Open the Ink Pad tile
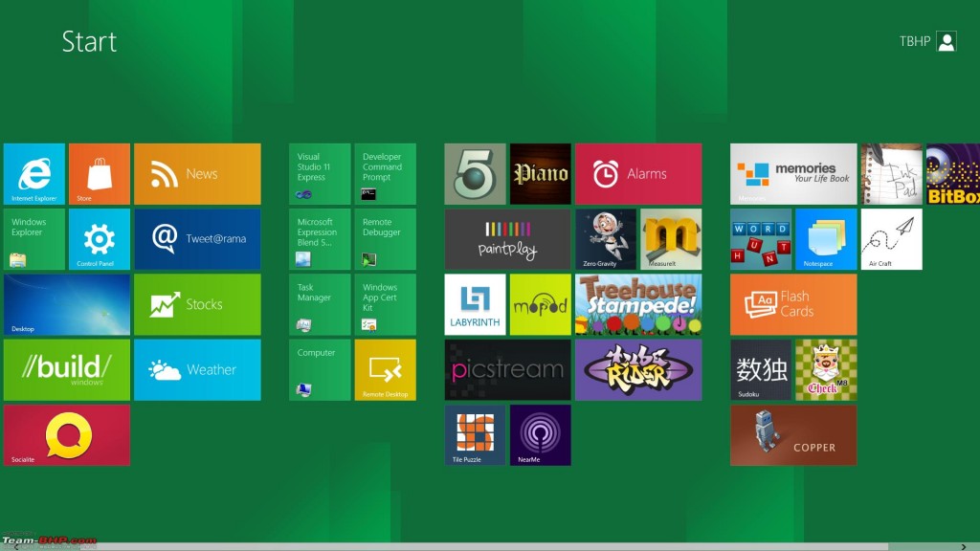The image size is (980, 551). coord(892,174)
